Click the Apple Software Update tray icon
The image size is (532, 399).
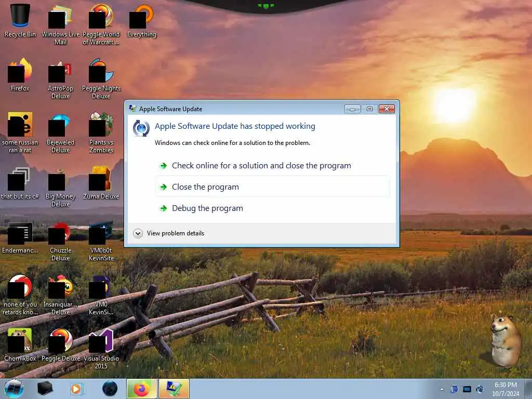(x=480, y=389)
